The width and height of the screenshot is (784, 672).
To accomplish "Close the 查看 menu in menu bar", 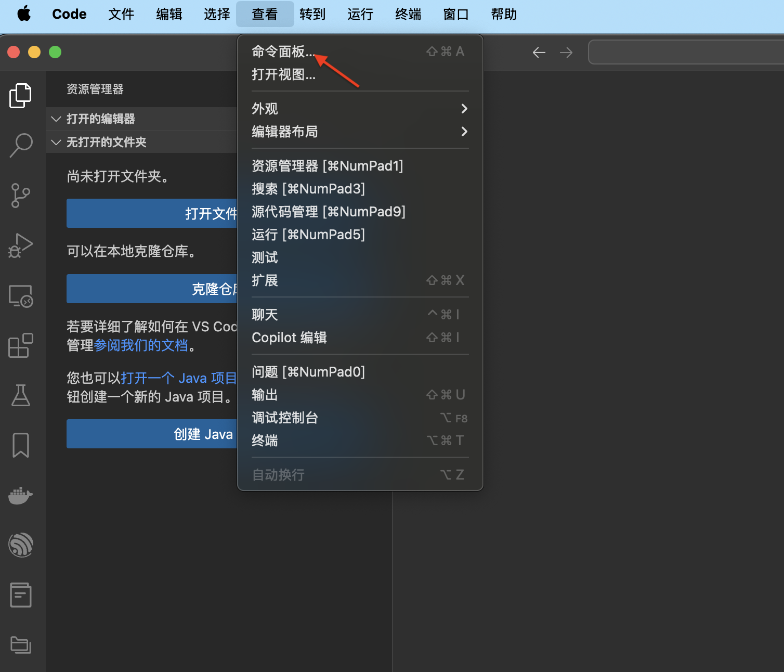I will 265,14.
